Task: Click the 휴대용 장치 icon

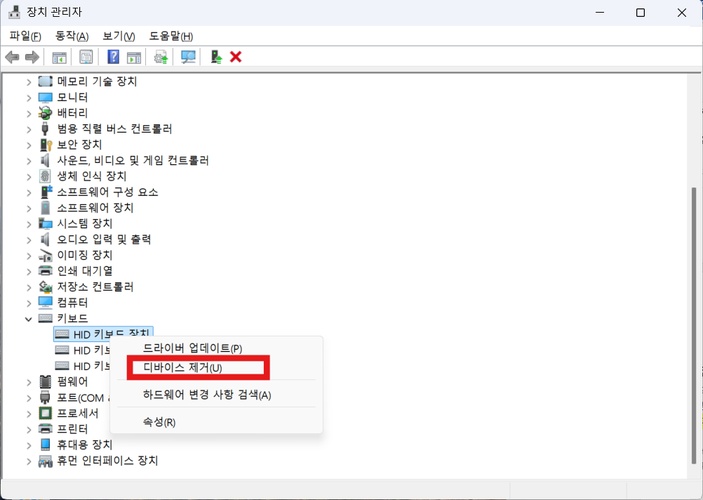Action: click(x=45, y=445)
